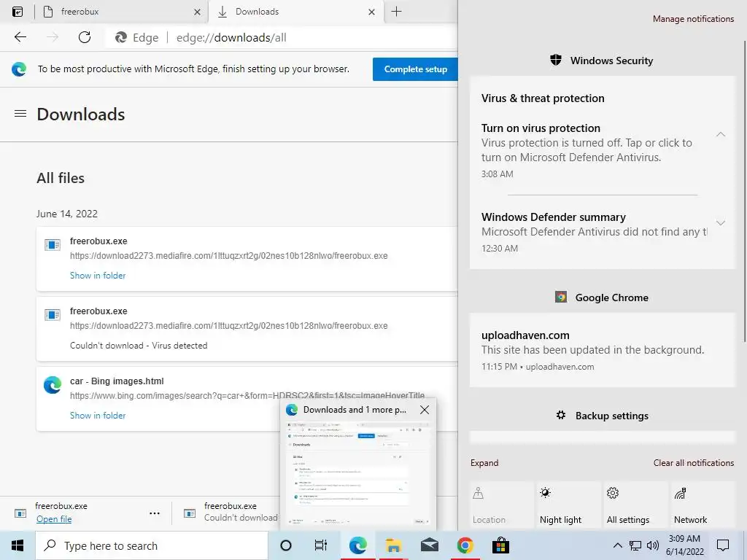Open the Network quick action

pos(703,505)
